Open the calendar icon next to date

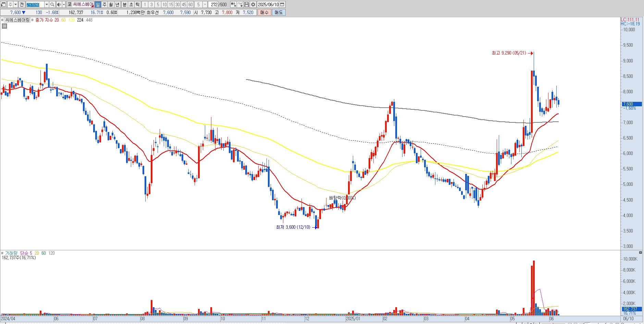[282, 4]
